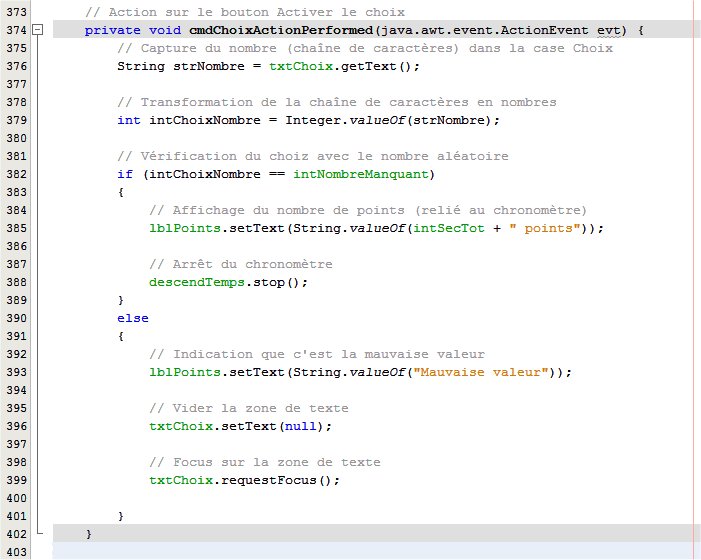
Task: Click line number 393 in gutter
Action: click(x=17, y=372)
